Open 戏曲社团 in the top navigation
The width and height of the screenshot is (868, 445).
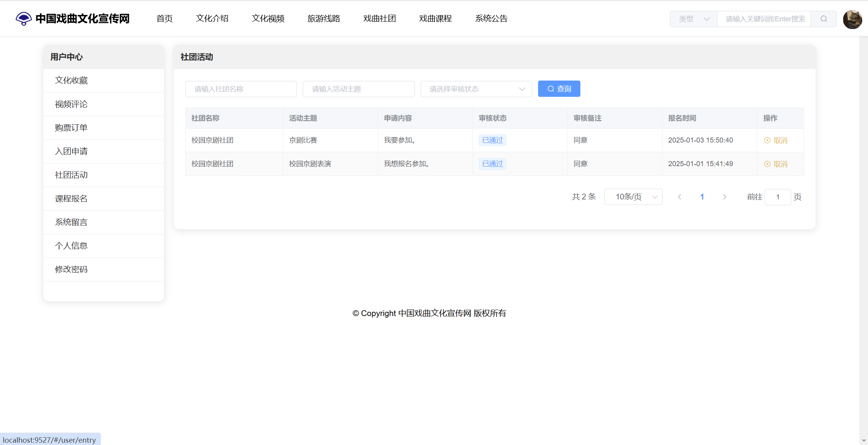[x=380, y=18]
